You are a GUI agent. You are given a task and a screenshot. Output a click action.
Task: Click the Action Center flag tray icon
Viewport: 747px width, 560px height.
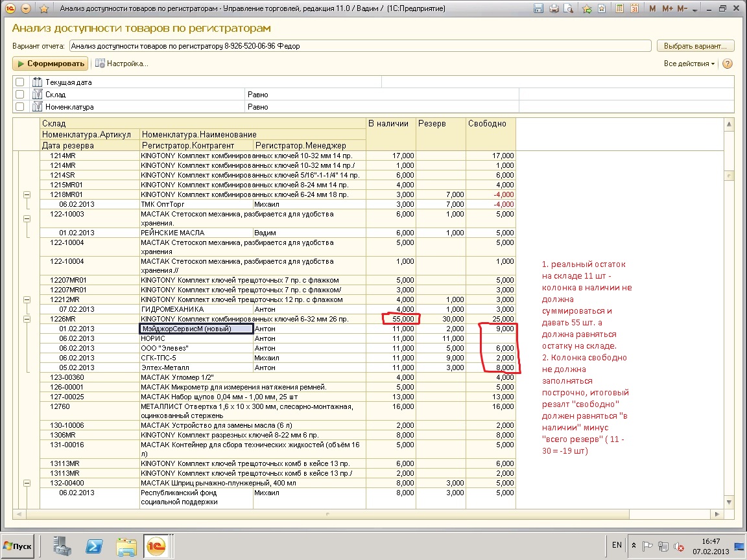[647, 546]
